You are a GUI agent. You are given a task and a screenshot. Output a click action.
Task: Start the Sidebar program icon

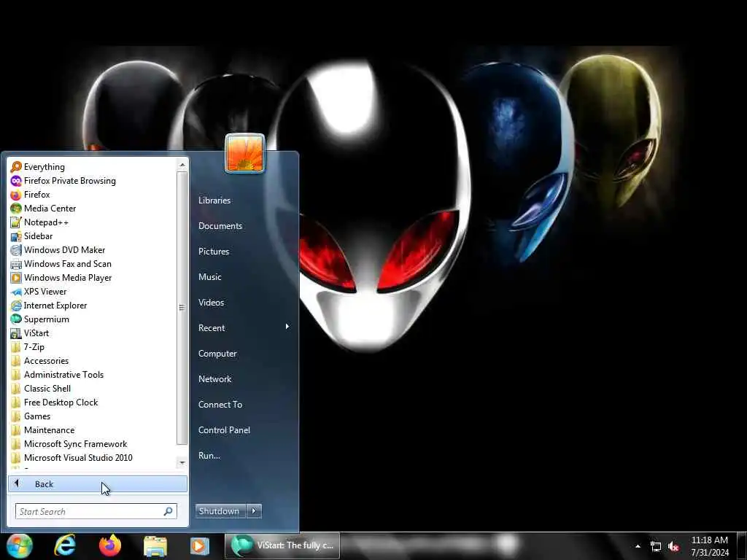pyautogui.click(x=16, y=236)
